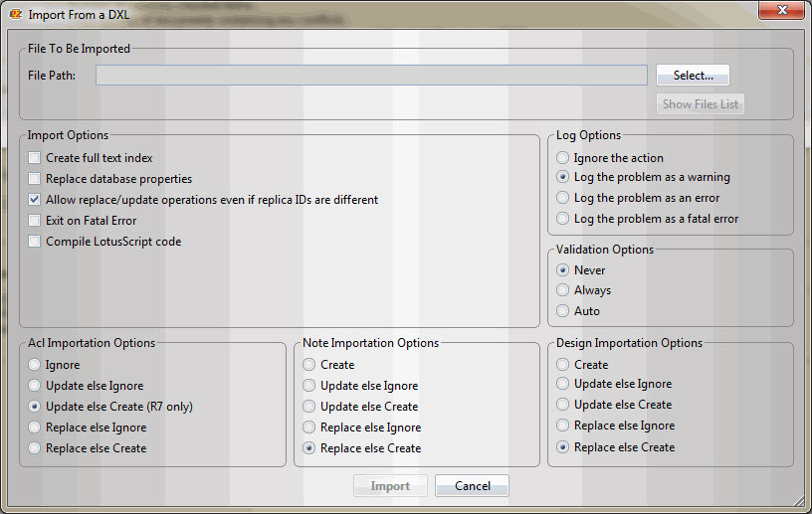Enable Compile LotusScript code option

click(35, 242)
